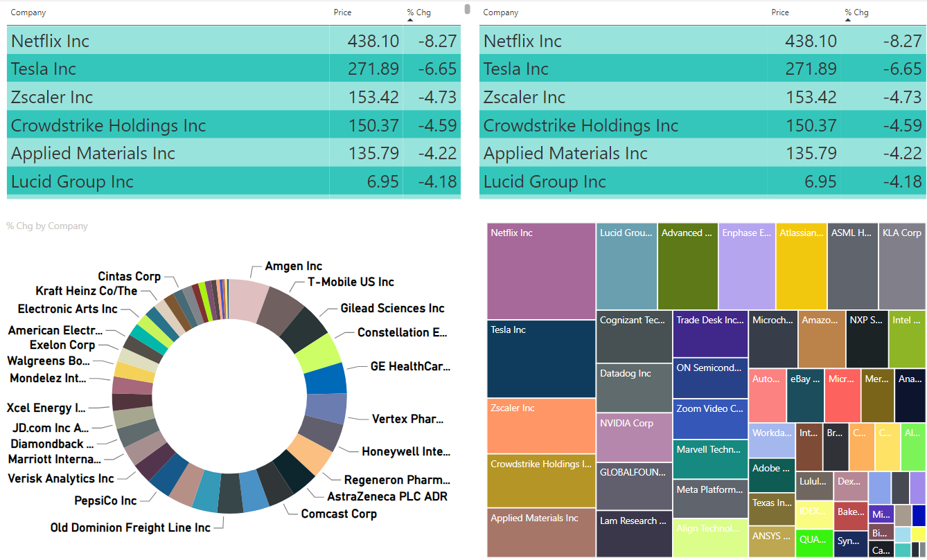
Task: Click Comcast Corp donut label
Action: coord(339,514)
